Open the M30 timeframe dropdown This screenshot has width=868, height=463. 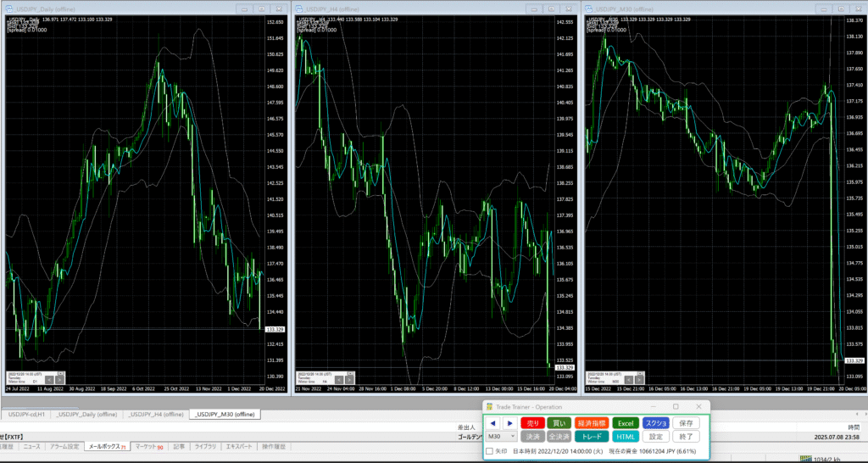pos(501,437)
